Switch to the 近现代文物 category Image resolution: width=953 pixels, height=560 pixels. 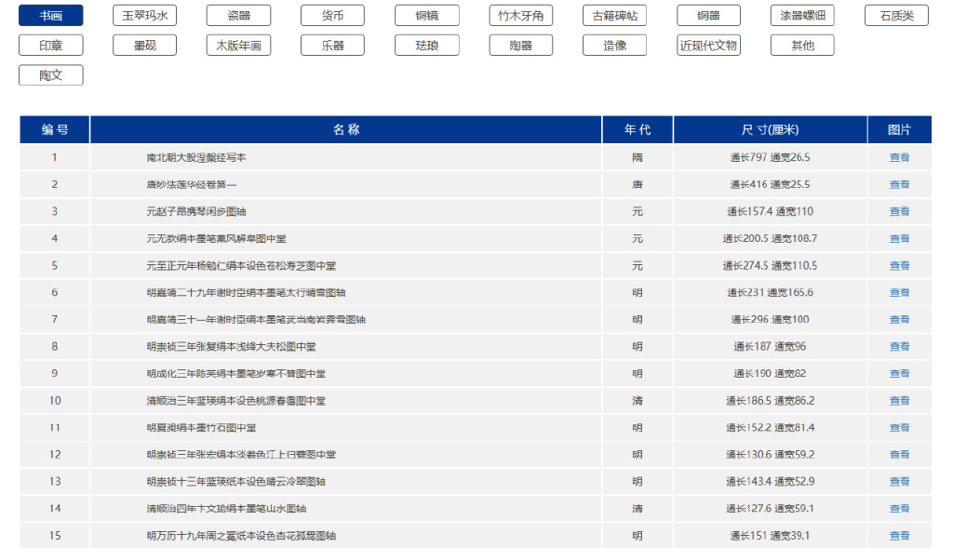click(x=708, y=45)
